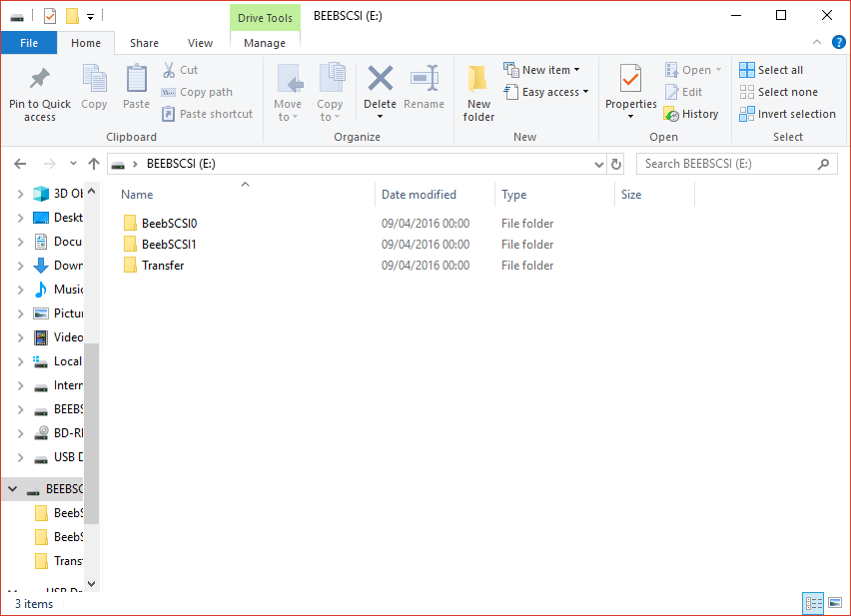The height and width of the screenshot is (616, 851).
Task: Click the Delete red X icon
Action: point(380,79)
